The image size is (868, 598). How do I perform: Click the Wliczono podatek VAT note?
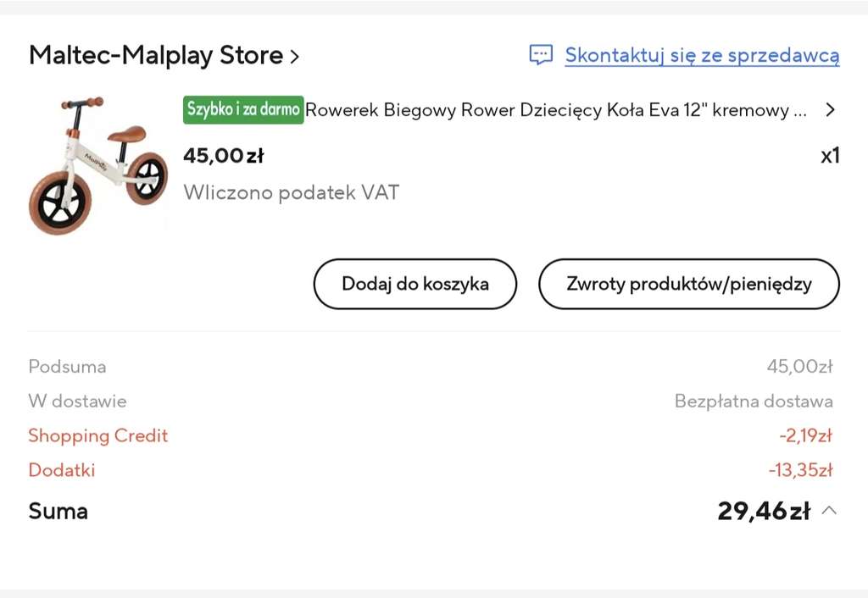click(x=292, y=192)
